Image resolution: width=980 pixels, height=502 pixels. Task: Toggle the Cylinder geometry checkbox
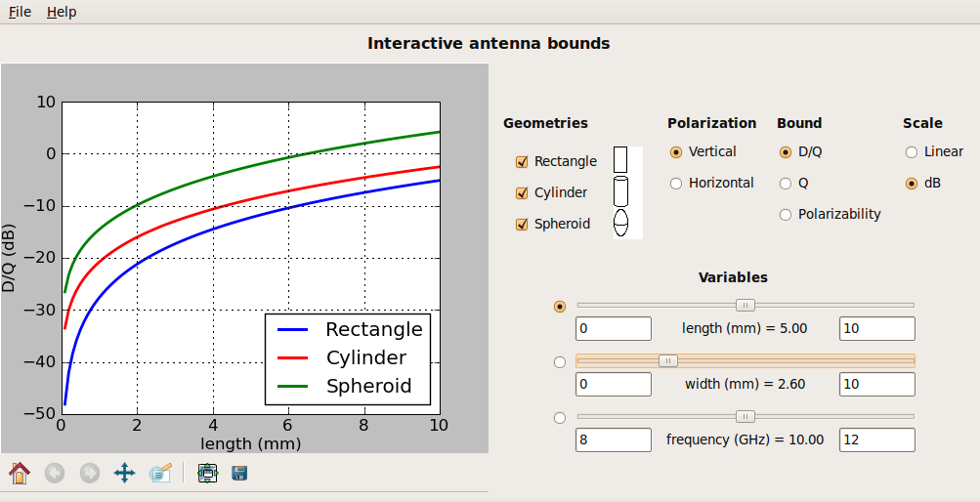(522, 193)
